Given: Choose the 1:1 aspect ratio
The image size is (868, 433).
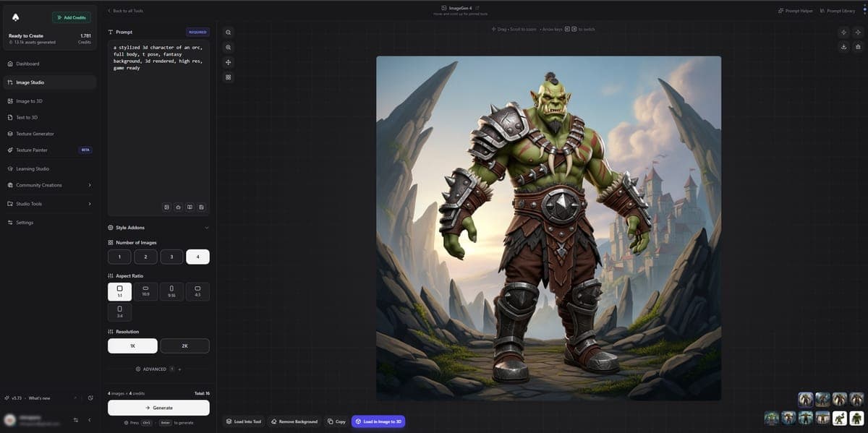Looking at the screenshot, I should coord(119,291).
